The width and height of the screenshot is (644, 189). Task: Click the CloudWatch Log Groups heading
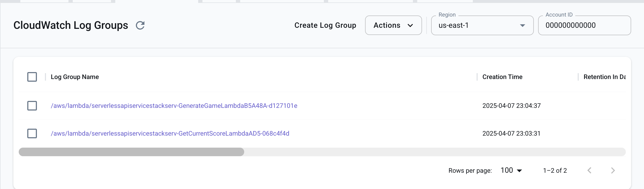point(71,25)
